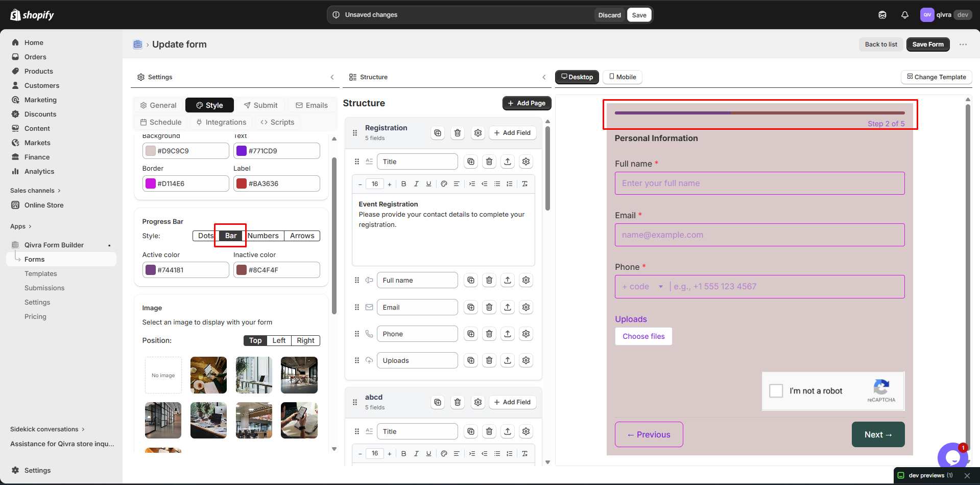Open the Emails settings tab
The width and height of the screenshot is (980, 485).
(312, 105)
